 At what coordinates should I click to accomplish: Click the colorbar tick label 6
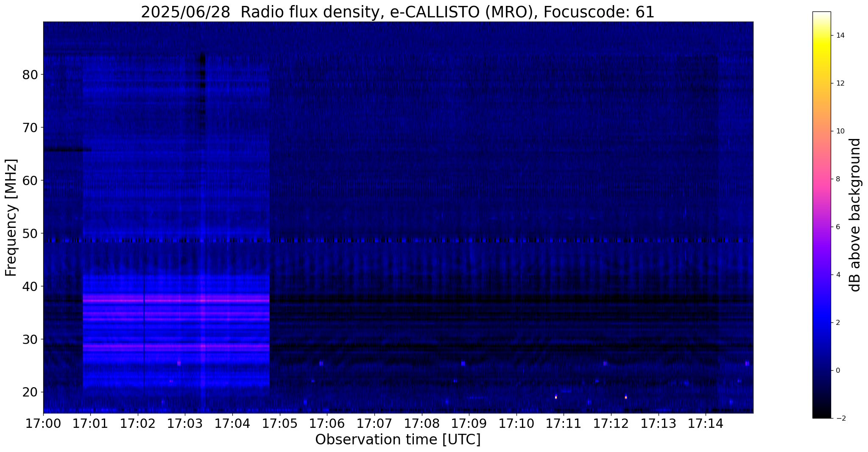pyautogui.click(x=837, y=227)
